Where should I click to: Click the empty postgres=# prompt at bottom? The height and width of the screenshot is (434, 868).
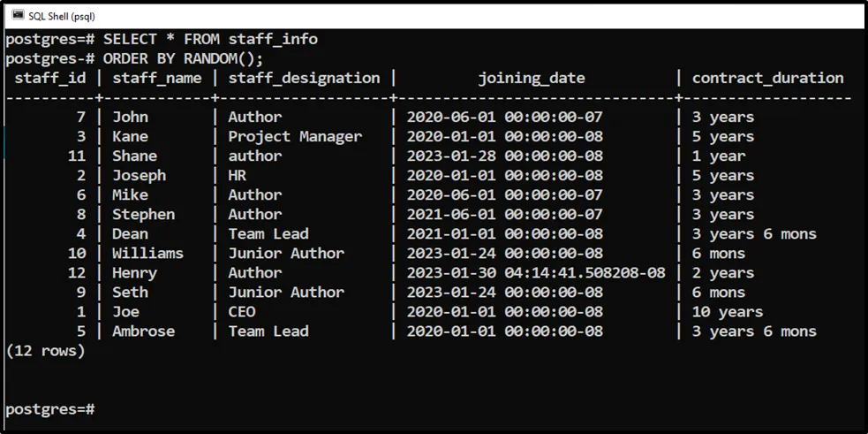49,409
